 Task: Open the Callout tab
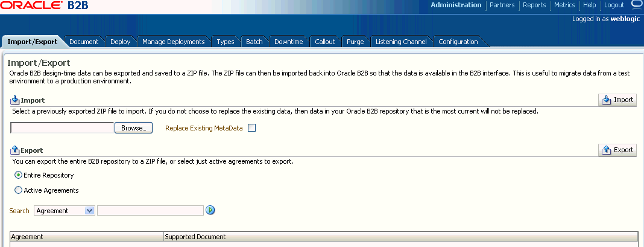(325, 42)
